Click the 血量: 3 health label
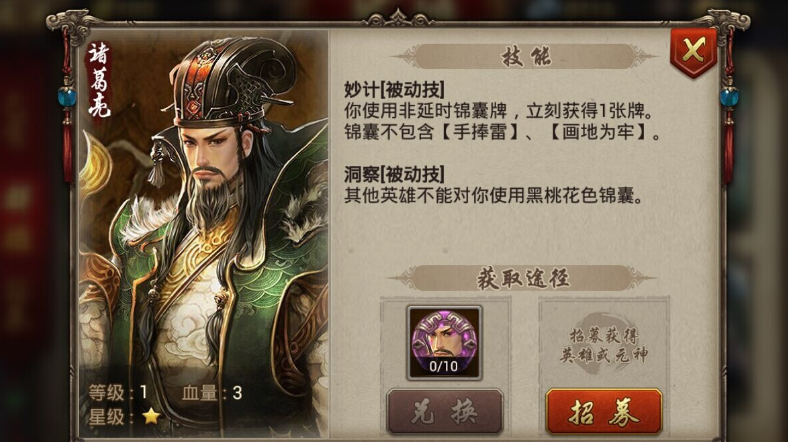 212,392
